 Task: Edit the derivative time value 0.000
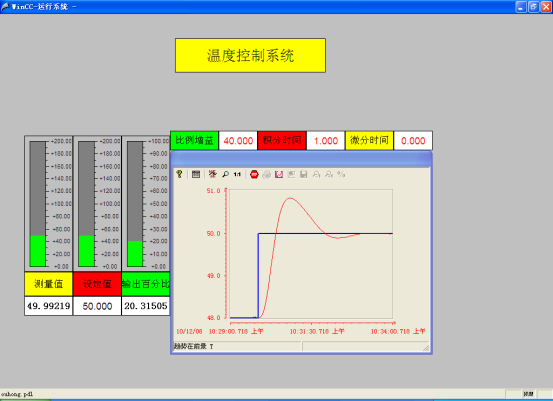[x=413, y=141]
